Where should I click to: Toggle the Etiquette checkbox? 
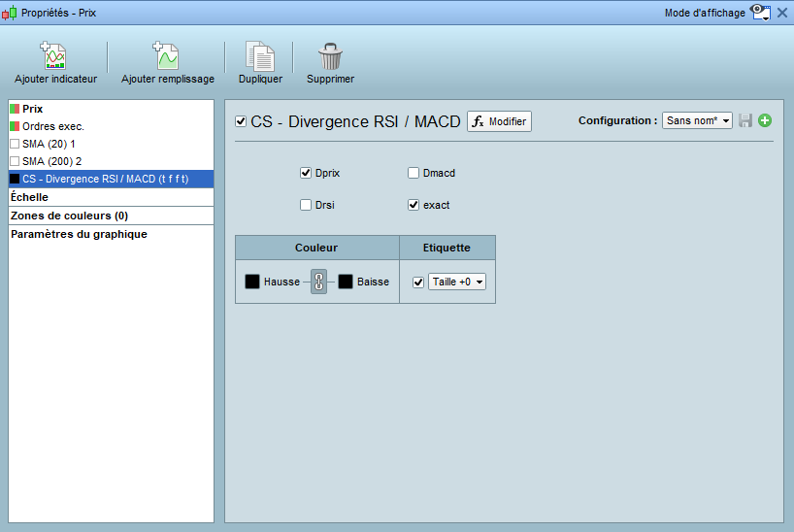pos(417,282)
